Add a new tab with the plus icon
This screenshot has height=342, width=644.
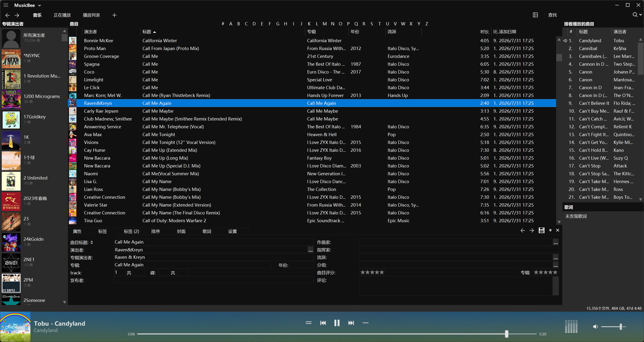[x=114, y=15]
